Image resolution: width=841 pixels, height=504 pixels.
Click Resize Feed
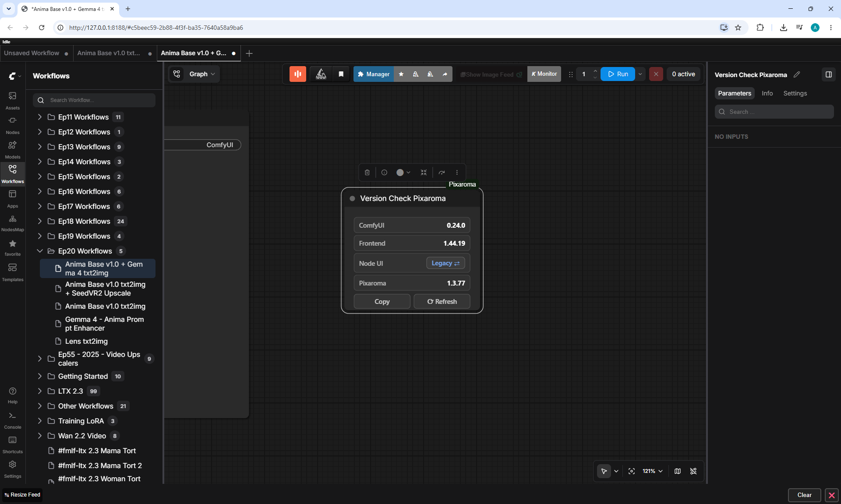[x=22, y=495]
